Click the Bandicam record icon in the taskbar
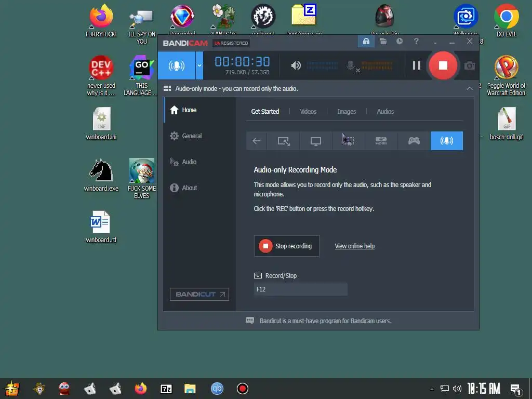Image resolution: width=532 pixels, height=399 pixels. click(x=242, y=389)
